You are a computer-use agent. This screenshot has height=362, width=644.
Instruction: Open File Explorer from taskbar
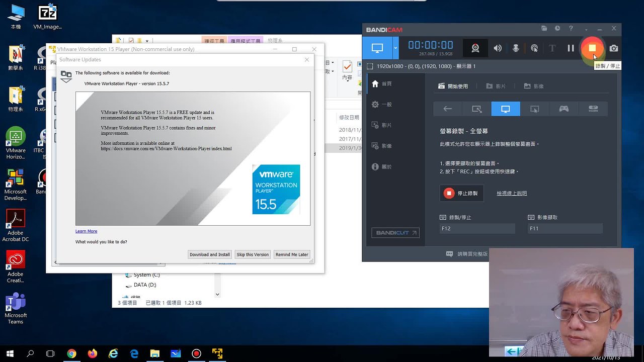[x=154, y=353]
